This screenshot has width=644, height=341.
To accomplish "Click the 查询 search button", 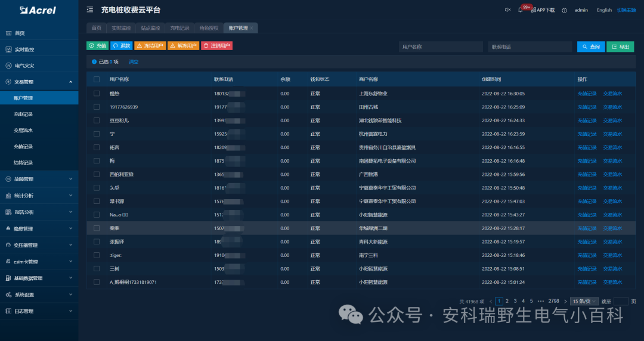I will (591, 47).
